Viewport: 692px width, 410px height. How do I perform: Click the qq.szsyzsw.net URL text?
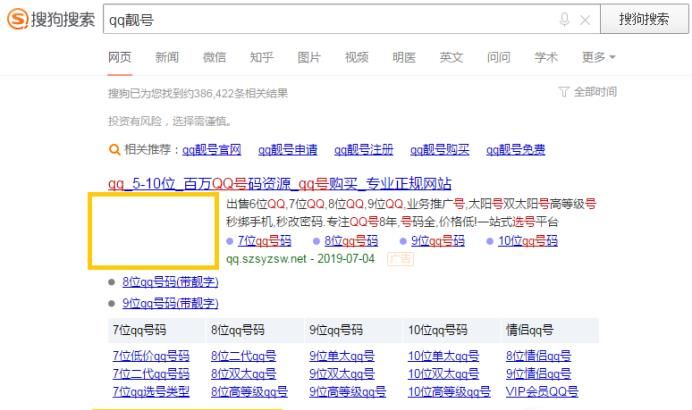click(x=266, y=259)
